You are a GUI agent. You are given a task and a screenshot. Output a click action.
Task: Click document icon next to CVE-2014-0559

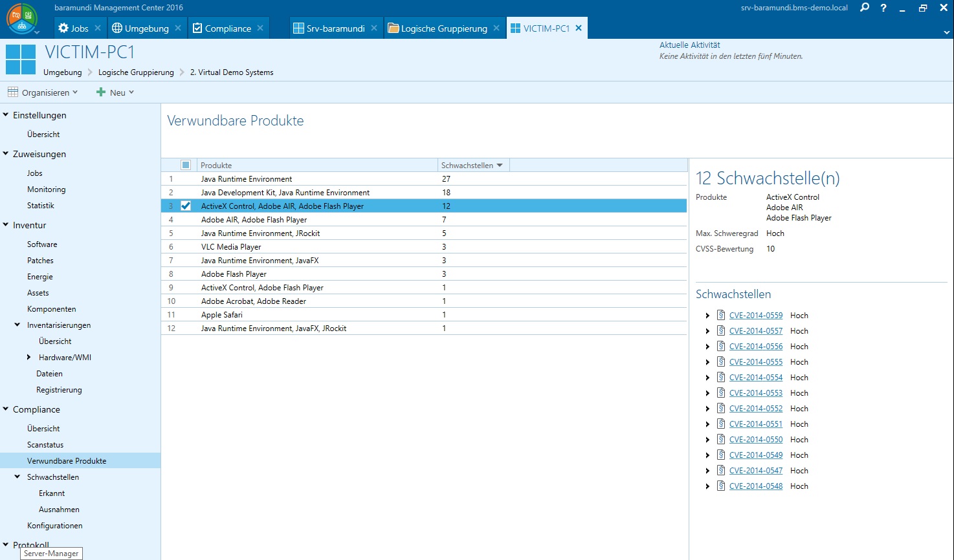721,315
